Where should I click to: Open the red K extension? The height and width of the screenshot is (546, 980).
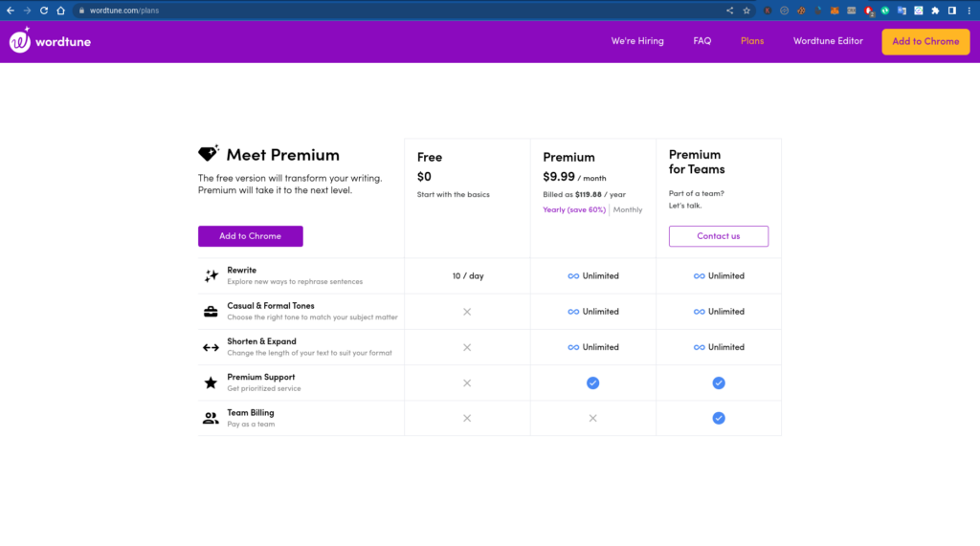point(768,11)
